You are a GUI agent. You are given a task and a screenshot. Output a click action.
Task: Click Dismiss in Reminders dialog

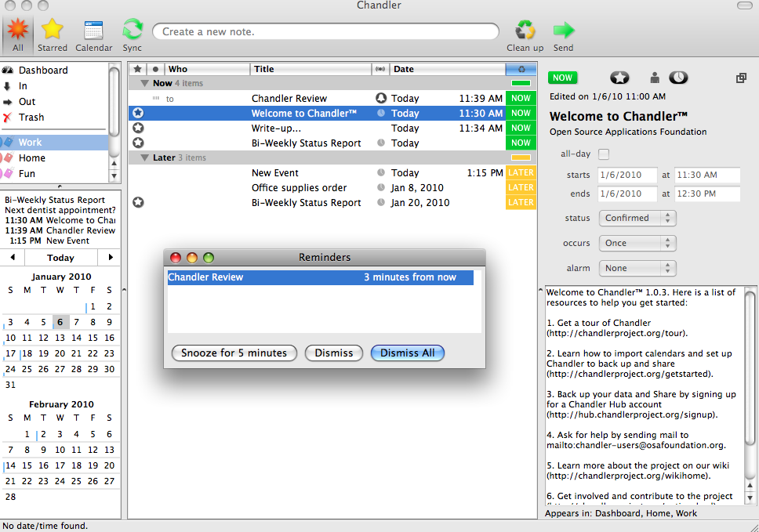tap(334, 353)
